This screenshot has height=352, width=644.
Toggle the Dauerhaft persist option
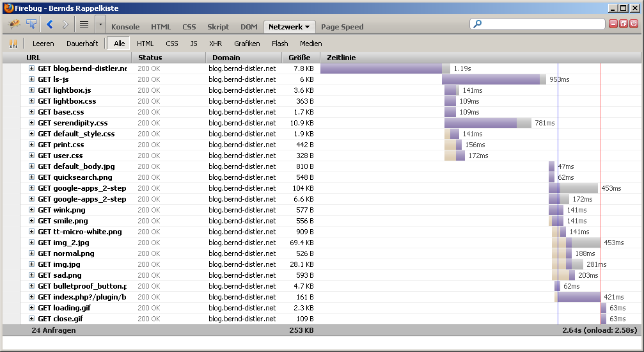point(82,44)
